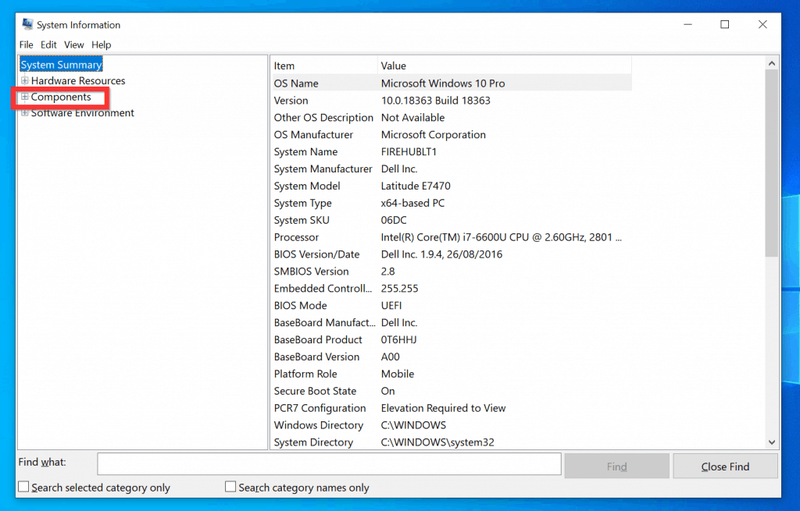Click the Item column header

(x=324, y=66)
